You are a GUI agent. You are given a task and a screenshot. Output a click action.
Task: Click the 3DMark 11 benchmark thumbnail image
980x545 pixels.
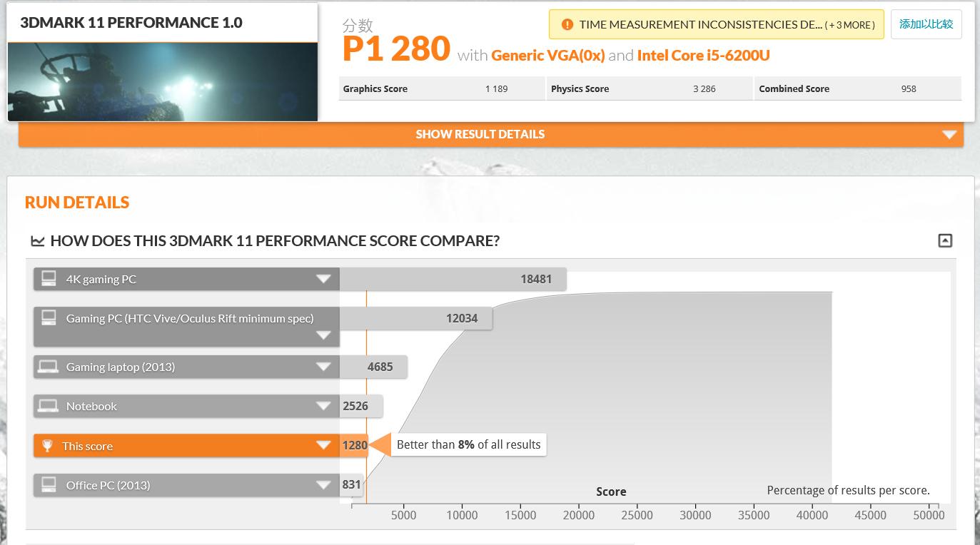coord(163,81)
